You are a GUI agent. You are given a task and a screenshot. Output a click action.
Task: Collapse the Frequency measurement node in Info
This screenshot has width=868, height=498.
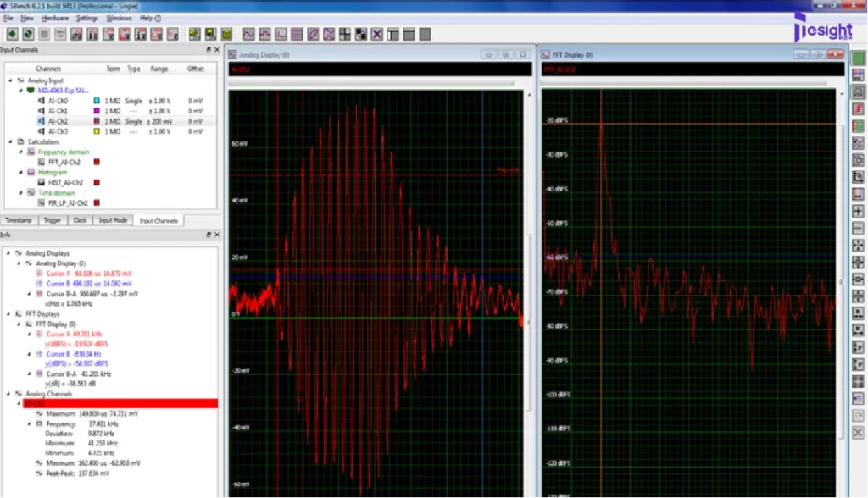click(x=30, y=423)
